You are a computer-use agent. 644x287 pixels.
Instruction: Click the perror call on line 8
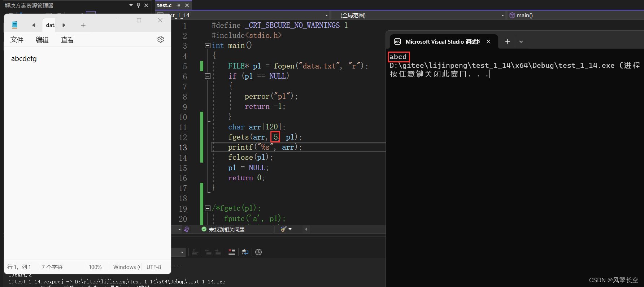271,96
